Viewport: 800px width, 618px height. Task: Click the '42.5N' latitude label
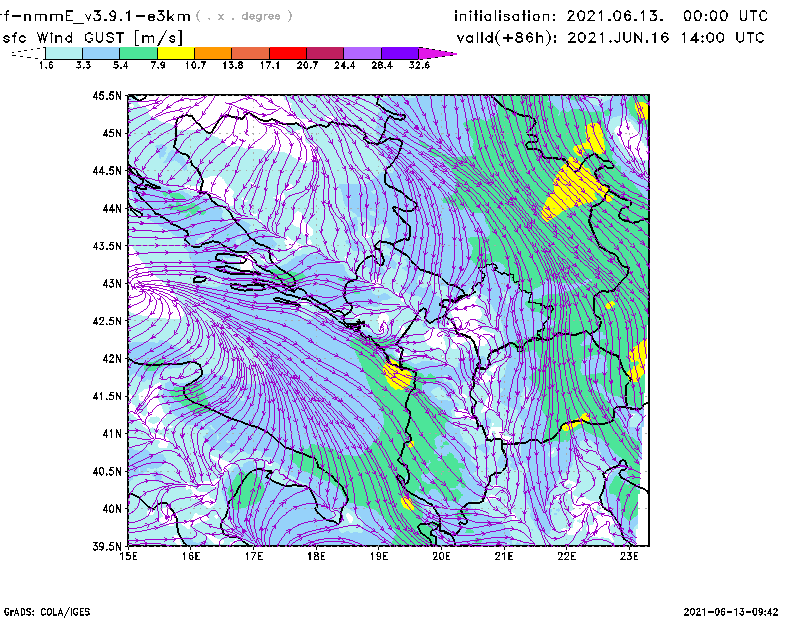[x=107, y=321]
